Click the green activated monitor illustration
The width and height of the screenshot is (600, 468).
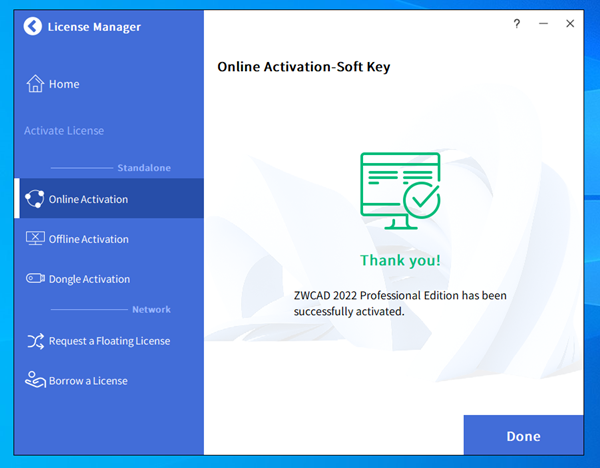400,190
